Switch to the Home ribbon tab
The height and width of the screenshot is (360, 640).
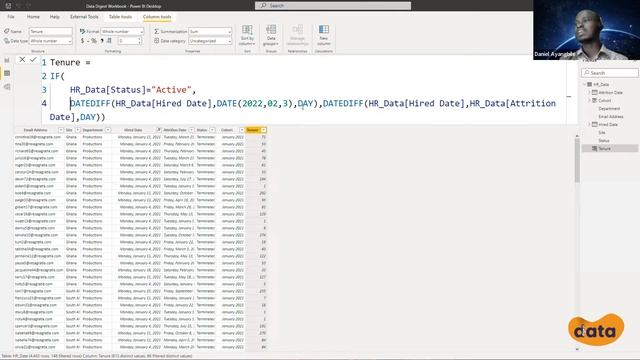tap(33, 17)
